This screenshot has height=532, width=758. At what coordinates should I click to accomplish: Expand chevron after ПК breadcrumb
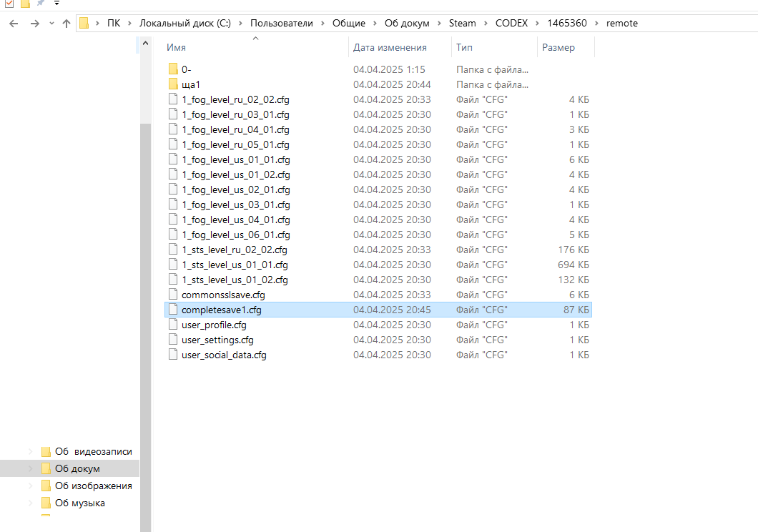pos(129,23)
